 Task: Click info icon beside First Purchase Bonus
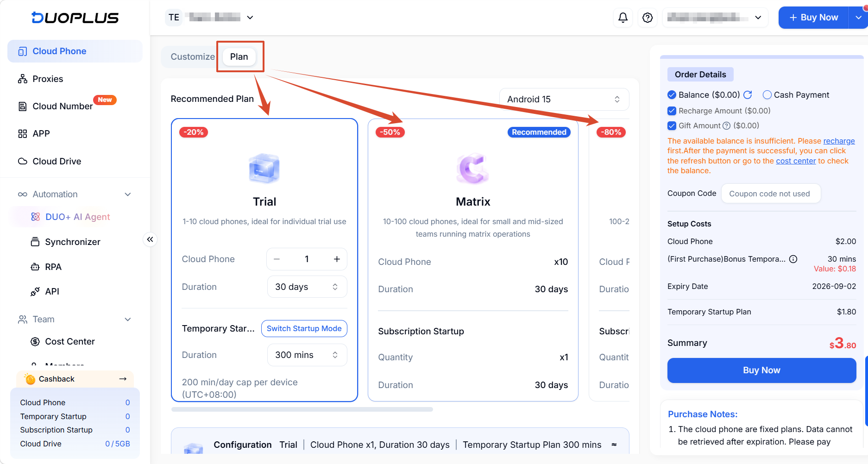pyautogui.click(x=793, y=259)
